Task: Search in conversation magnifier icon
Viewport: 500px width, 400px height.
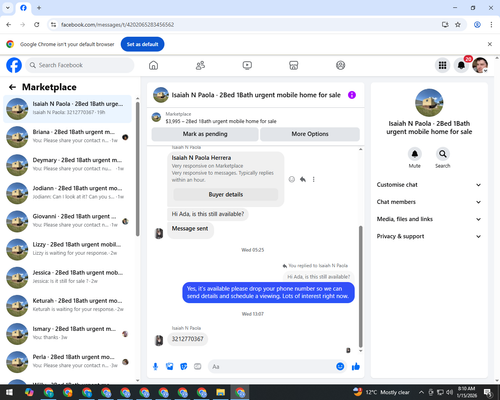Action: [x=443, y=154]
